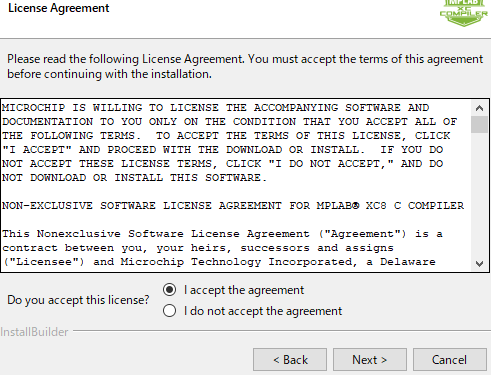Screen dimensions: 491x375
Task: Select "I accept the agreement" radio button
Action: [169, 290]
